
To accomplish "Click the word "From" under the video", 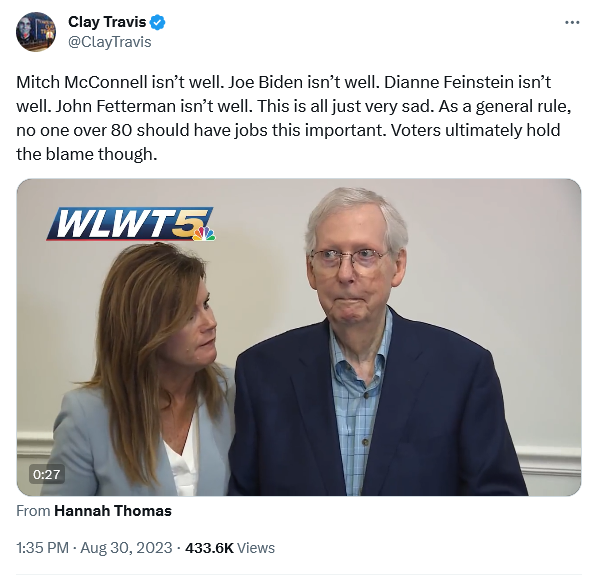I will (33, 511).
